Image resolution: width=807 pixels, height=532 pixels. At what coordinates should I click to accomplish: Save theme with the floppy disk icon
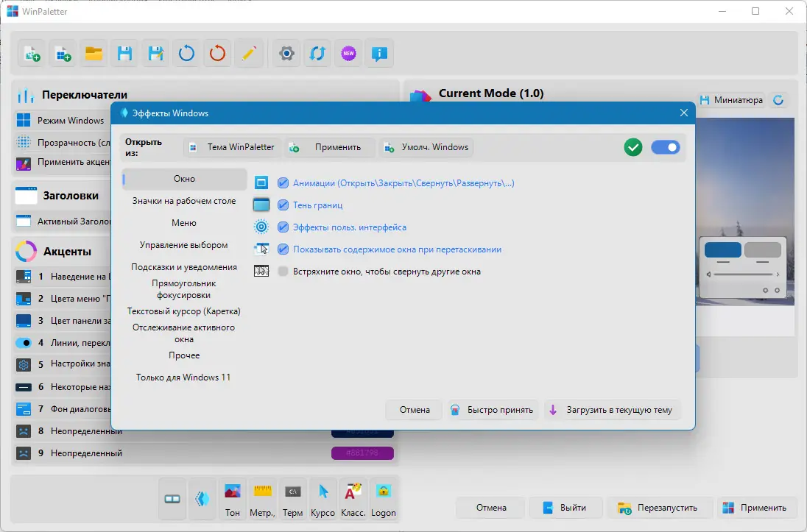[x=124, y=54]
